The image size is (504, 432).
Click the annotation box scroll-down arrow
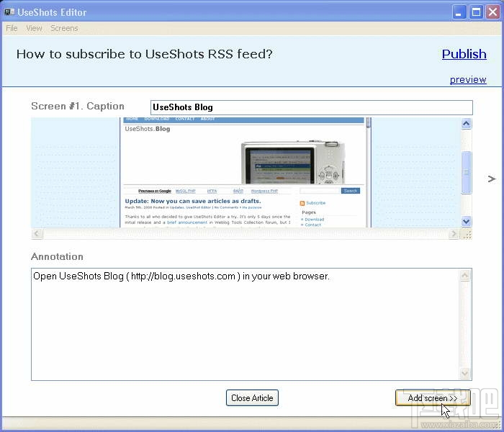tap(465, 373)
